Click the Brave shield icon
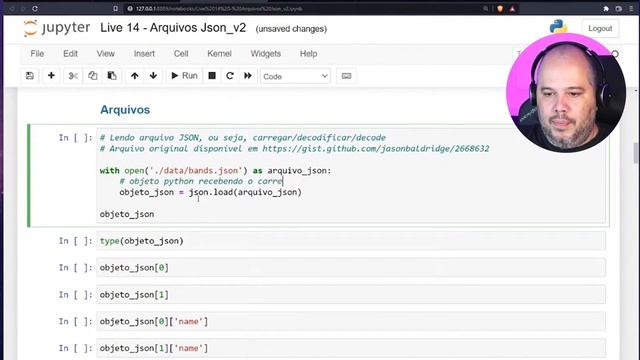Viewport: 640px width, 360px height. [x=500, y=8]
